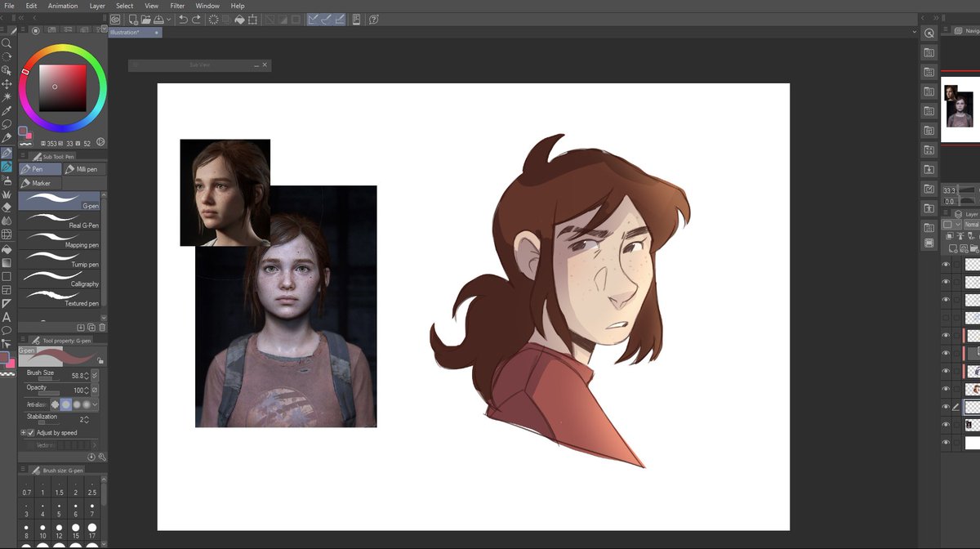Select the Lasso selection tool
The width and height of the screenshot is (980, 549).
pos(7,124)
